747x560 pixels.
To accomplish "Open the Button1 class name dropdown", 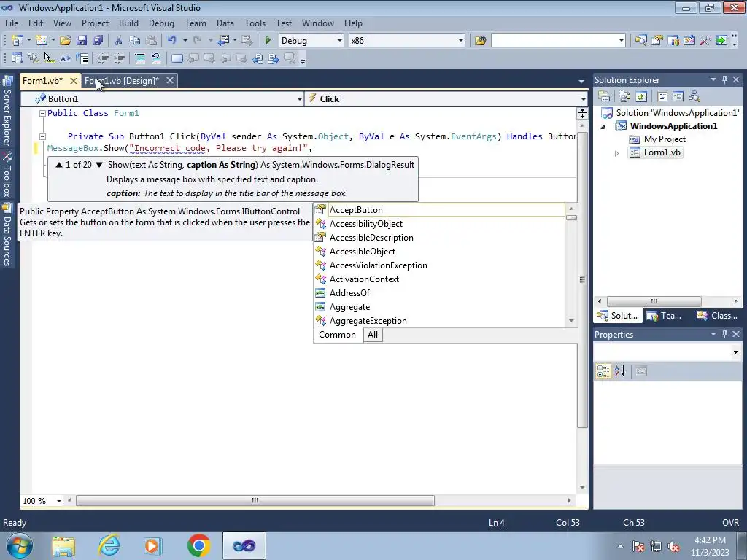I will tap(299, 99).
